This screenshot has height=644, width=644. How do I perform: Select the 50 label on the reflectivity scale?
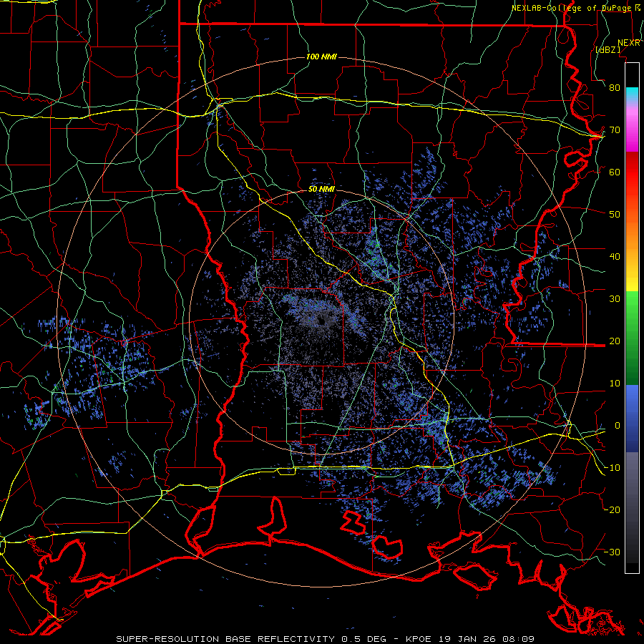click(x=615, y=215)
